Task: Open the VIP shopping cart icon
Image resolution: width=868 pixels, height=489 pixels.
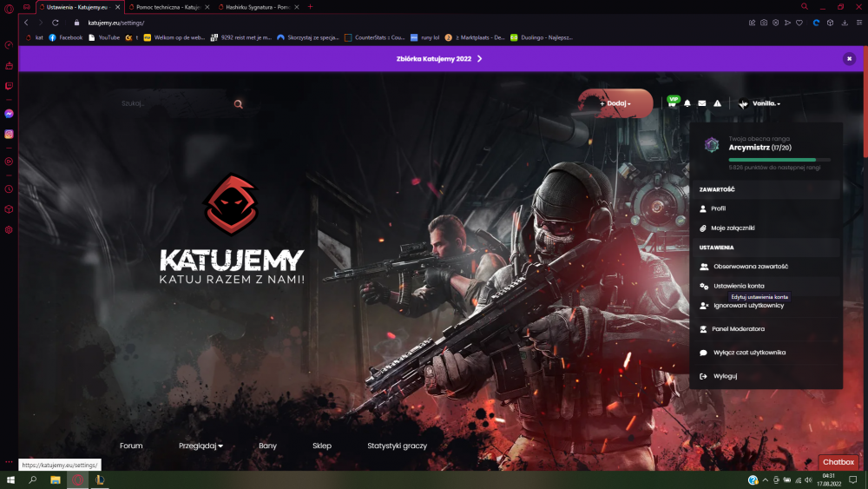Action: [x=672, y=103]
